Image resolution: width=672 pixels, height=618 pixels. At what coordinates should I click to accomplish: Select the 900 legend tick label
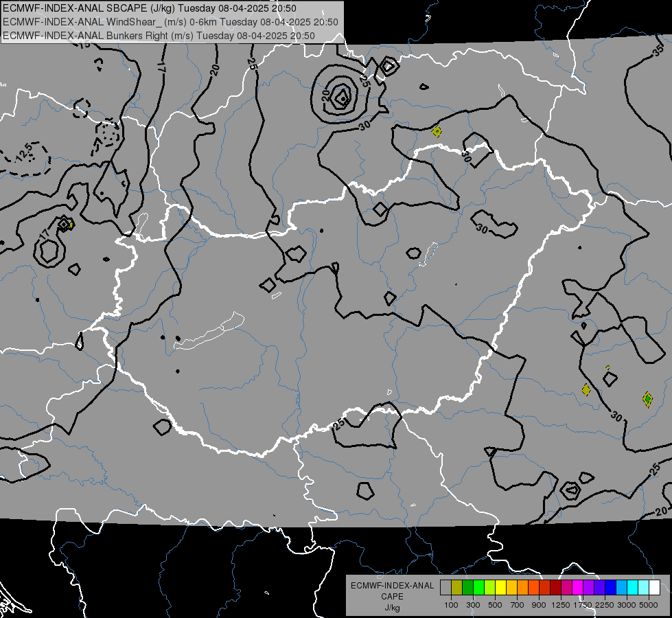539,605
